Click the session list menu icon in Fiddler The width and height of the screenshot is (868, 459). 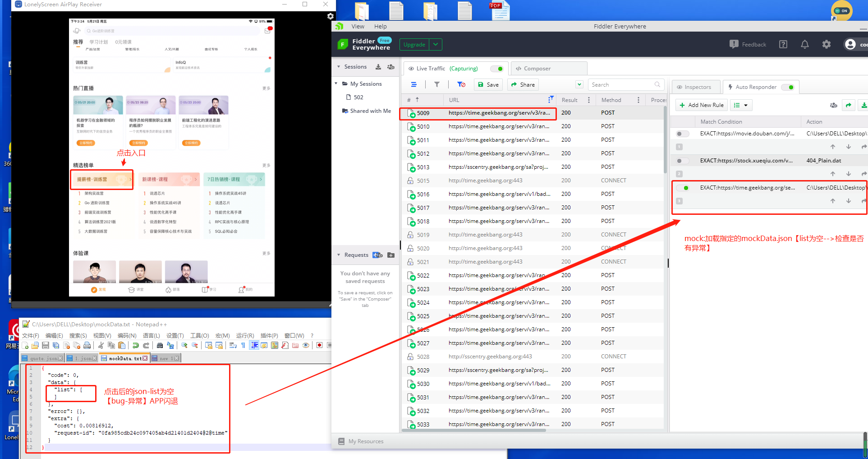point(414,84)
